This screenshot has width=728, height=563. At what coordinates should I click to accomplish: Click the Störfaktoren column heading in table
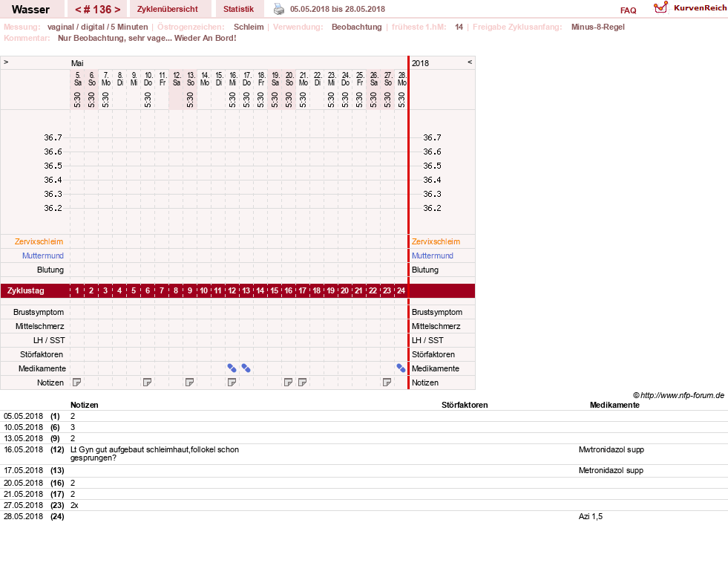[x=465, y=405]
